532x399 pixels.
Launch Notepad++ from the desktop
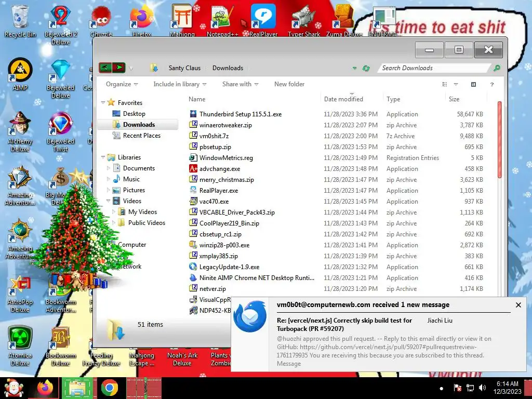coord(222,20)
